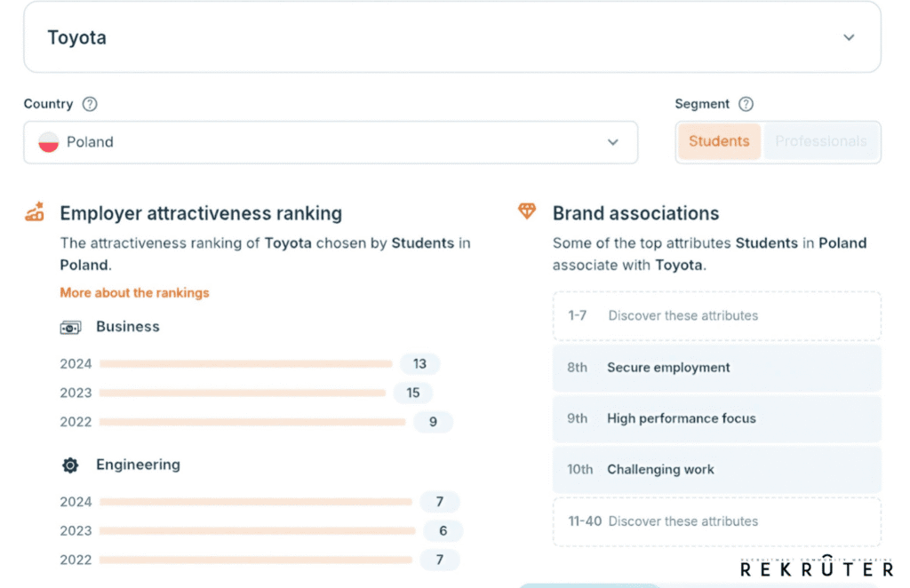Viewport: 910px width, 588px height.
Task: Click the Country help question mark icon
Action: 90,104
